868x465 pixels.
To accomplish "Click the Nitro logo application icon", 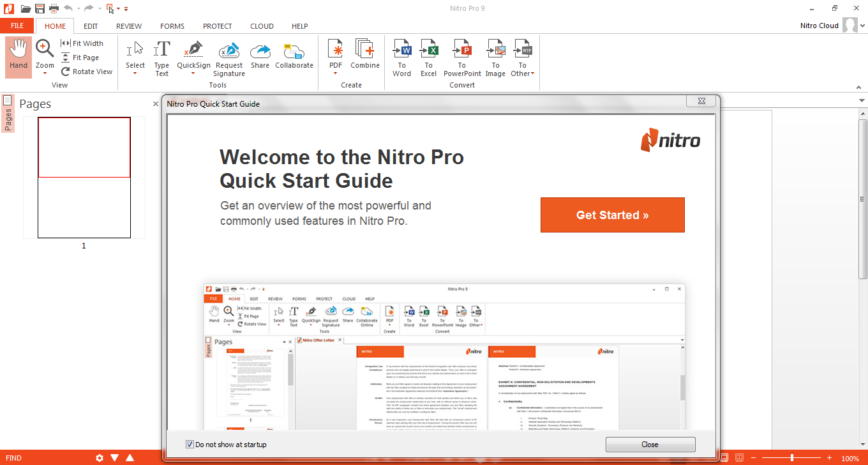I will point(9,8).
